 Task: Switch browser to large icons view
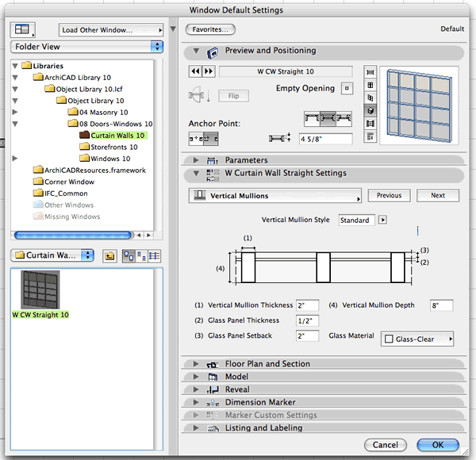(x=128, y=255)
